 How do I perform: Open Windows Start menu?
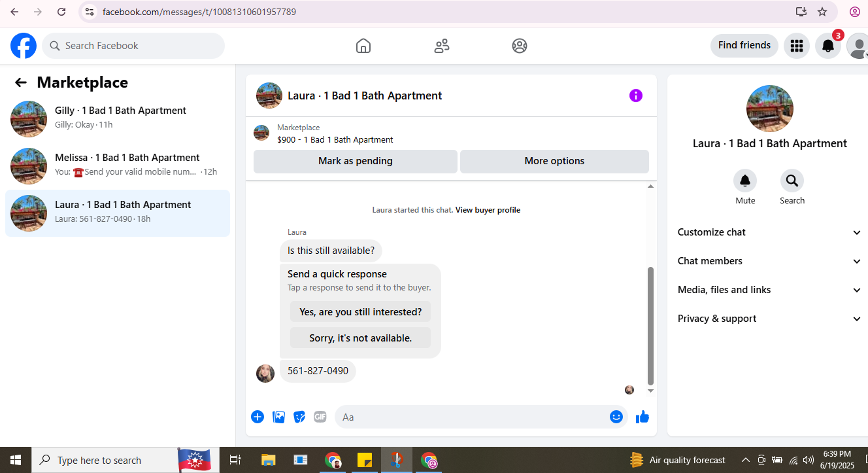(x=16, y=460)
